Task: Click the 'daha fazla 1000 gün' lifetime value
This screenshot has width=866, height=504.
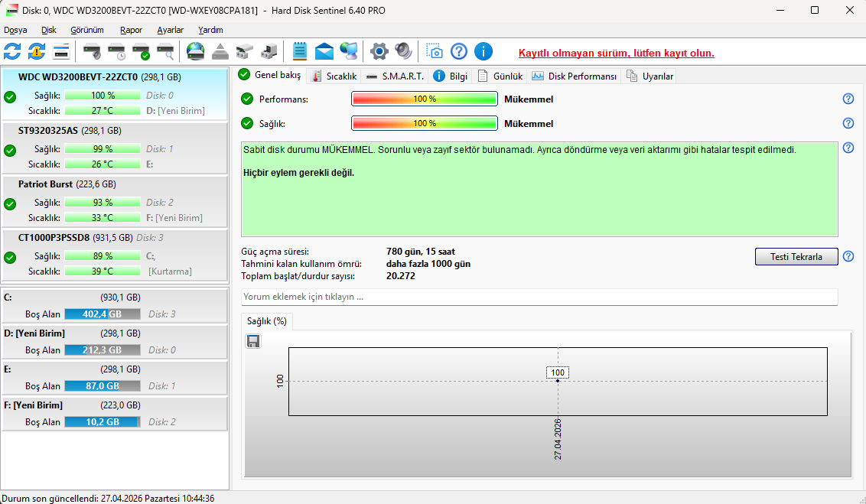Action: pos(428,264)
